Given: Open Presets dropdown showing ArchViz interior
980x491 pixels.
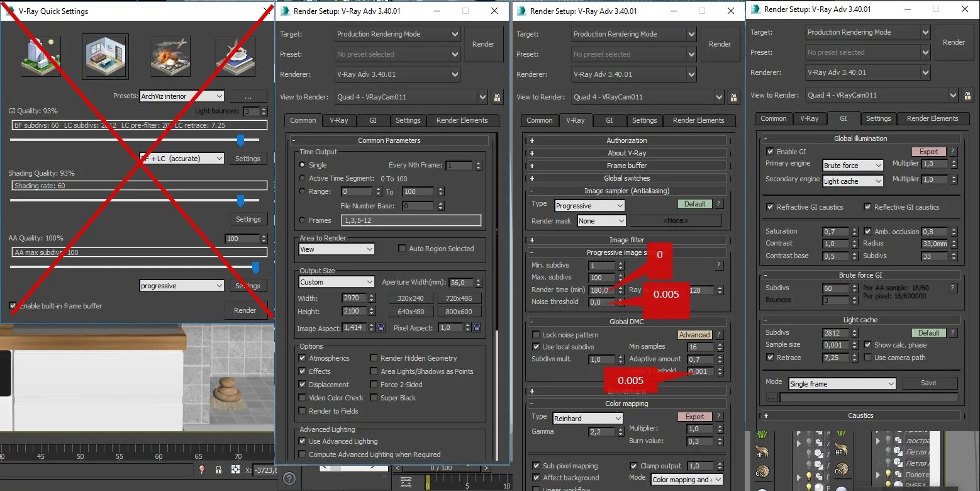Looking at the screenshot, I should tap(182, 96).
